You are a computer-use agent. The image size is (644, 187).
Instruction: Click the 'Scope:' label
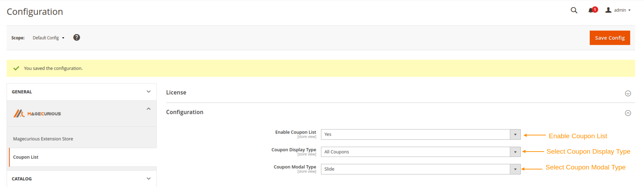[18, 38]
